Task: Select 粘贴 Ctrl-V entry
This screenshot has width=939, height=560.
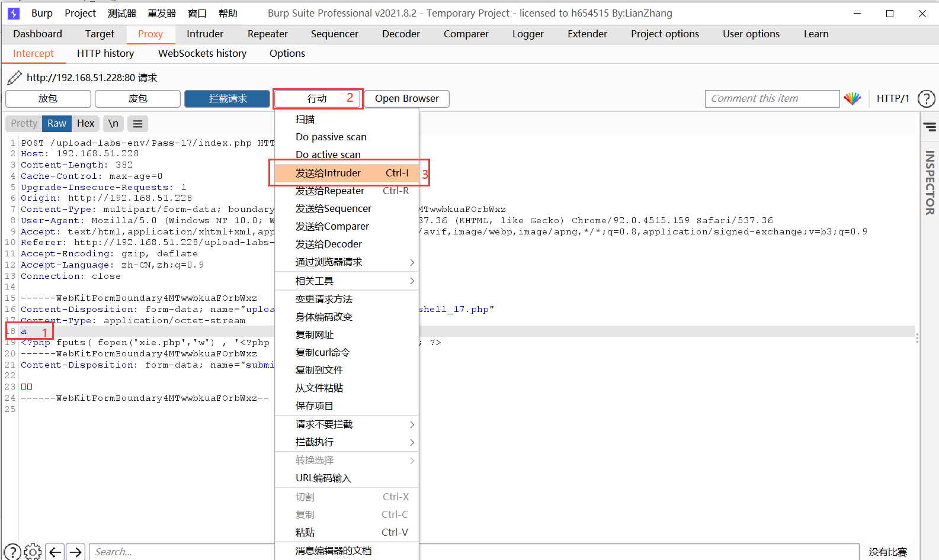Action: (x=347, y=532)
